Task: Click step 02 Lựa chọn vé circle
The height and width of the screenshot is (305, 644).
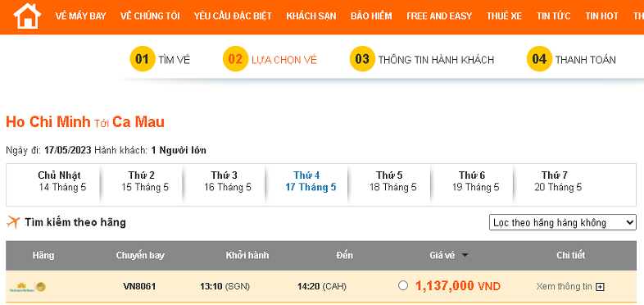Action: coord(235,59)
